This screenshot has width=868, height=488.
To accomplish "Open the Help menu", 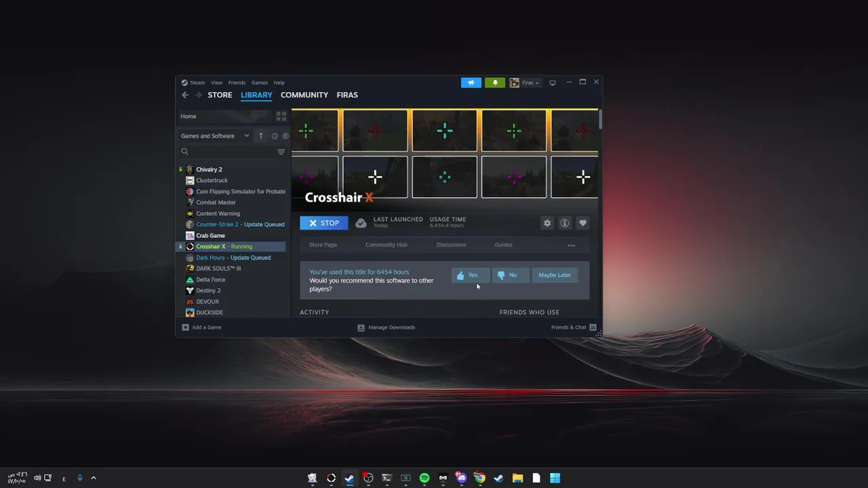I will [x=279, y=83].
